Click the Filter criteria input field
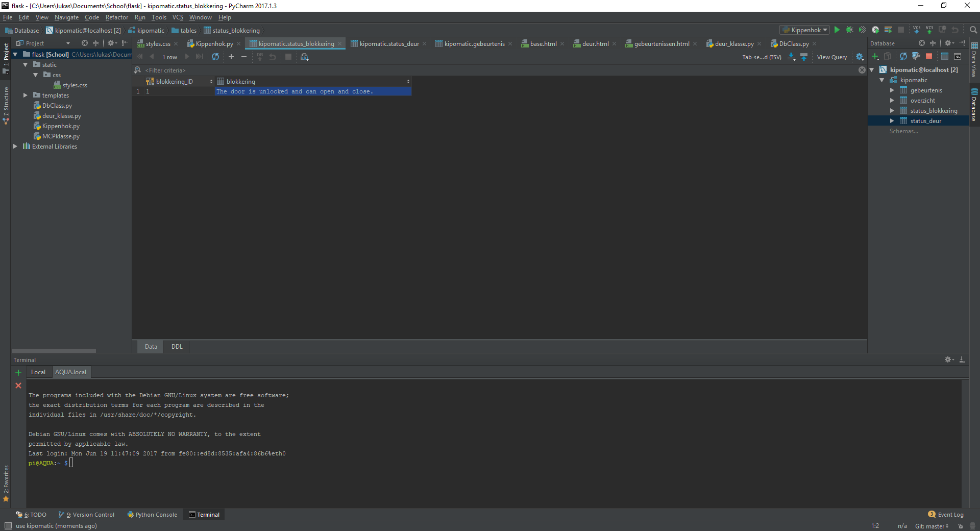This screenshot has width=980, height=531. pyautogui.click(x=500, y=70)
